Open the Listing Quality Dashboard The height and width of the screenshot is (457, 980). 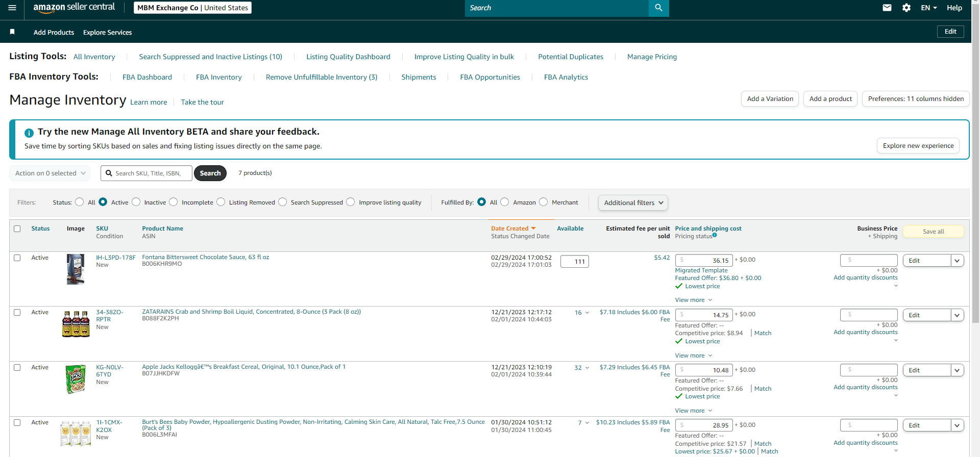pos(348,57)
